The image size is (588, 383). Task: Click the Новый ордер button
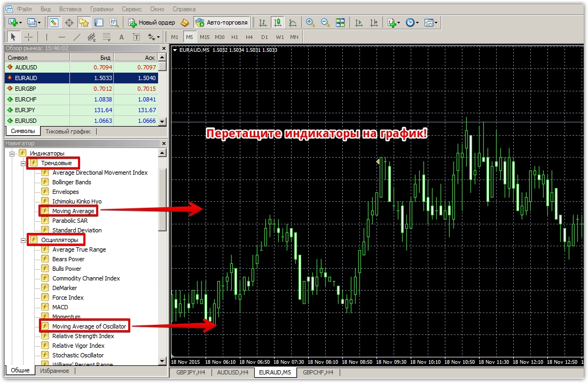[x=152, y=22]
